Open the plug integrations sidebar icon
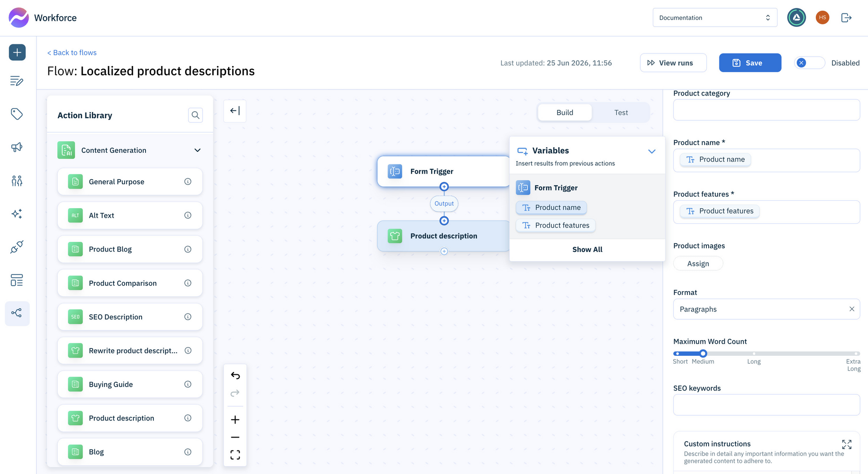The image size is (868, 474). click(x=17, y=247)
